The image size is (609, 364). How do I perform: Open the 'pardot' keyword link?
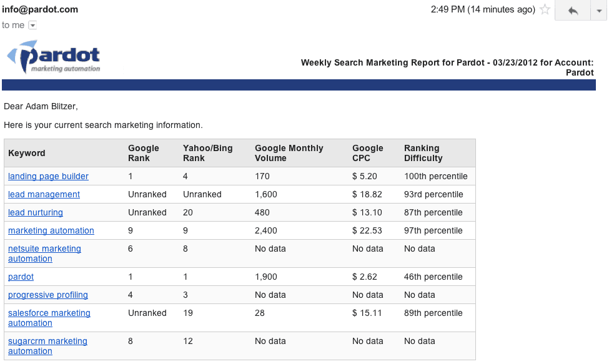[21, 277]
